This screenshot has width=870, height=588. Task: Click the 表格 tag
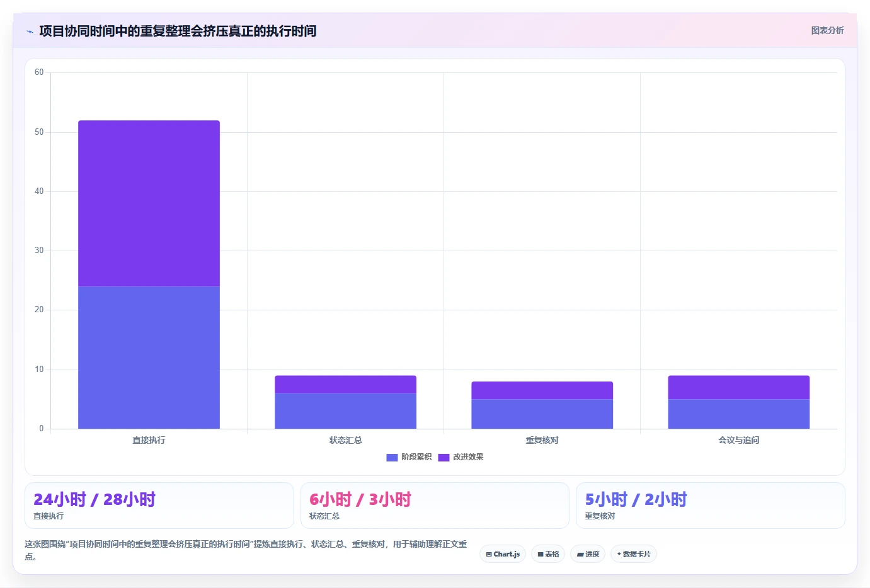[548, 554]
